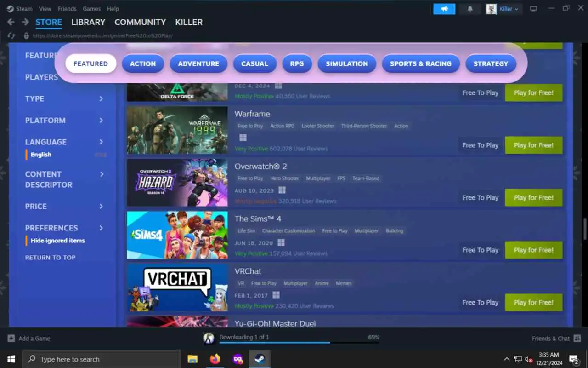588x368 pixels.
Task: Switch to the LIBRARY tab
Action: [x=88, y=22]
